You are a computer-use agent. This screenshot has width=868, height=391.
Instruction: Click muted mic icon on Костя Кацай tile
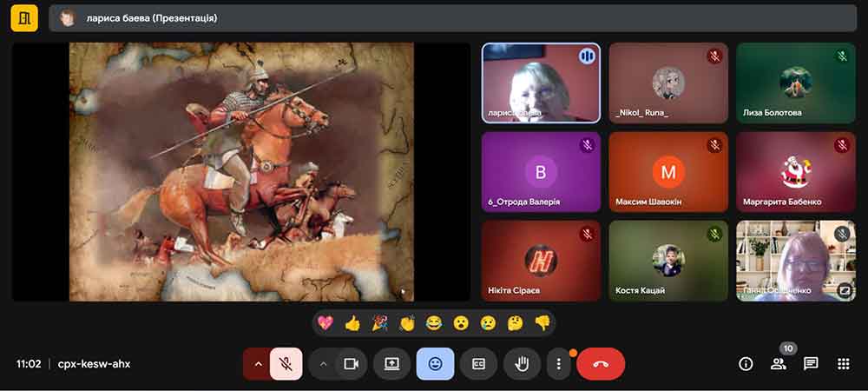tap(714, 234)
